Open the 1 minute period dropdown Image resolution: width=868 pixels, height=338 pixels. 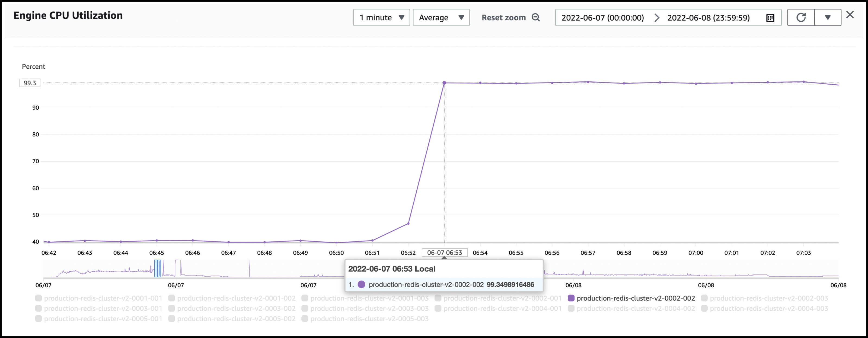381,18
